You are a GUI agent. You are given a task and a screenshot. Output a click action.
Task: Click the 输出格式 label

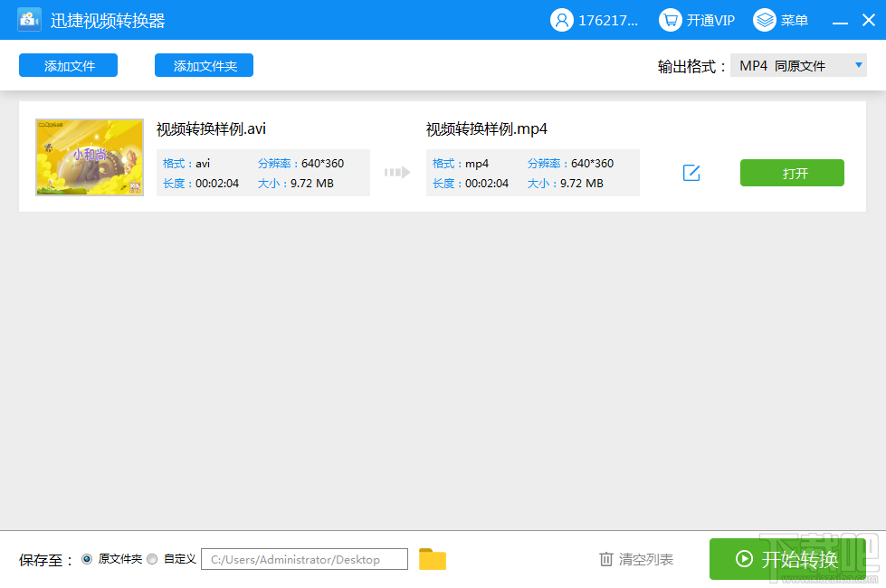(x=691, y=66)
